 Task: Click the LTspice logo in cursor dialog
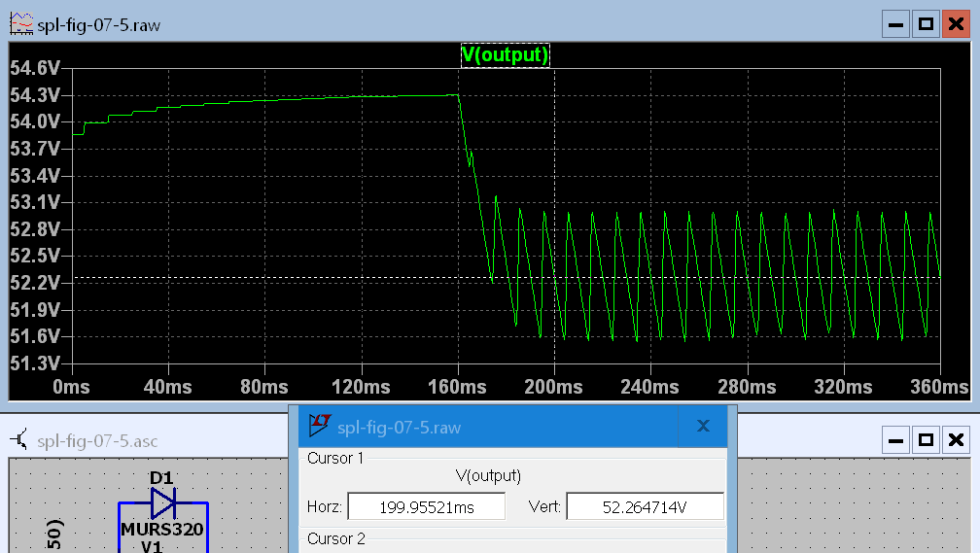[x=320, y=426]
